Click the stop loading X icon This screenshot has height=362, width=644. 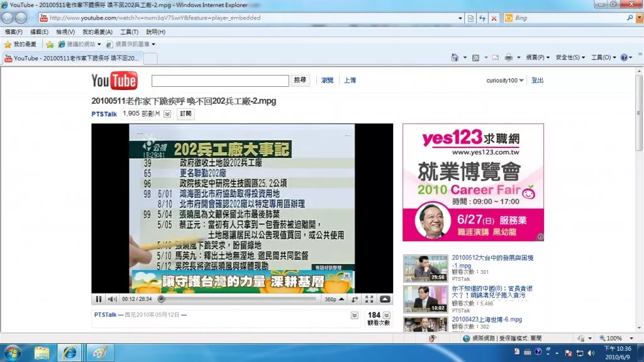(x=494, y=18)
